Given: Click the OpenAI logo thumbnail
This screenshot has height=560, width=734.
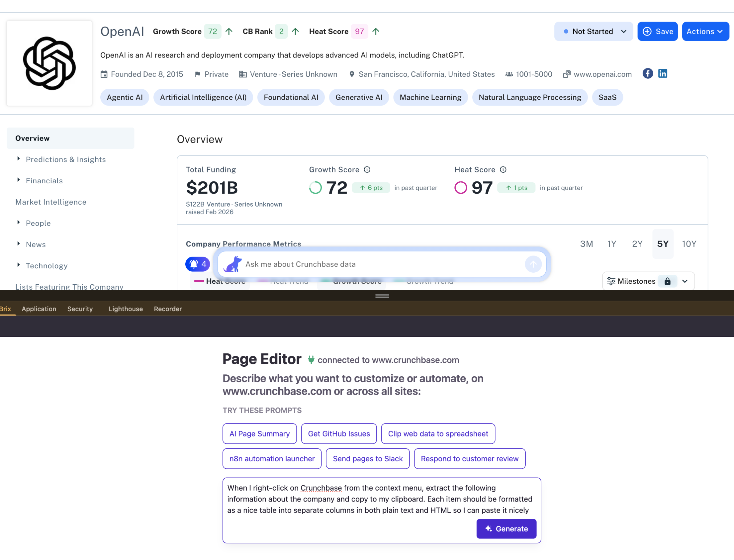Looking at the screenshot, I should (49, 63).
